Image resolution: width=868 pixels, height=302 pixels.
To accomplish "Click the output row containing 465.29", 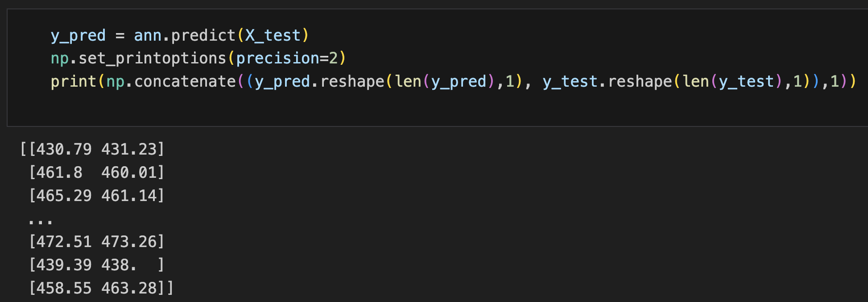I will point(97,196).
